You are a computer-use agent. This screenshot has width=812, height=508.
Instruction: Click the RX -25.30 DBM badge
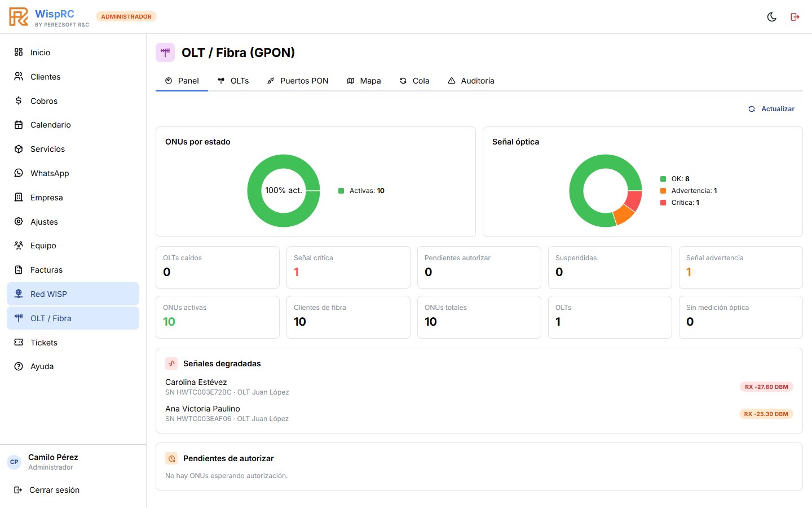[x=766, y=414]
